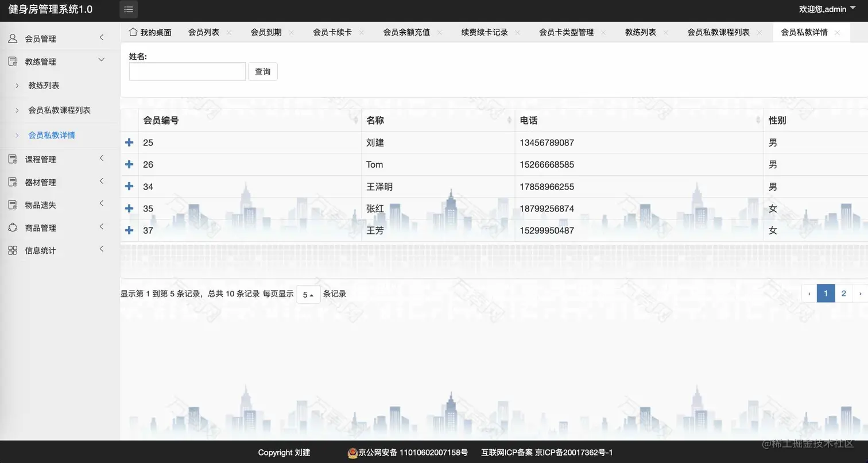This screenshot has width=868, height=463.
Task: Close the 会员列表 tab
Action: (x=229, y=33)
